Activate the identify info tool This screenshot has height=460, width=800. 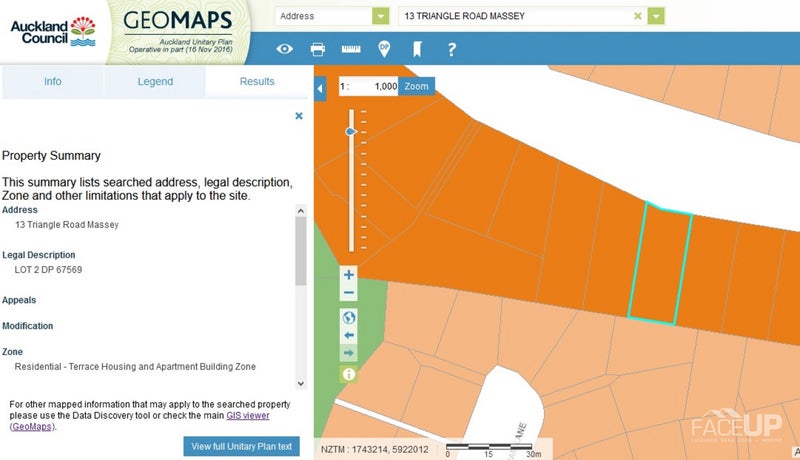[348, 374]
